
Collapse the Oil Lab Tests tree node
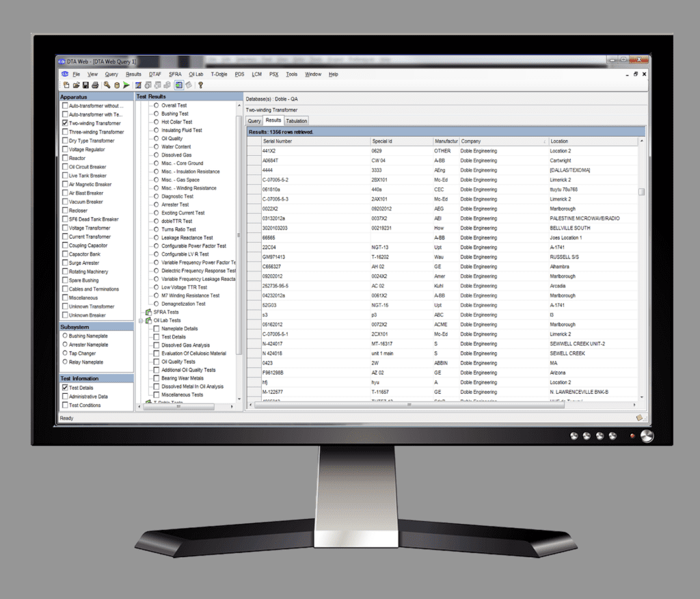pos(142,320)
